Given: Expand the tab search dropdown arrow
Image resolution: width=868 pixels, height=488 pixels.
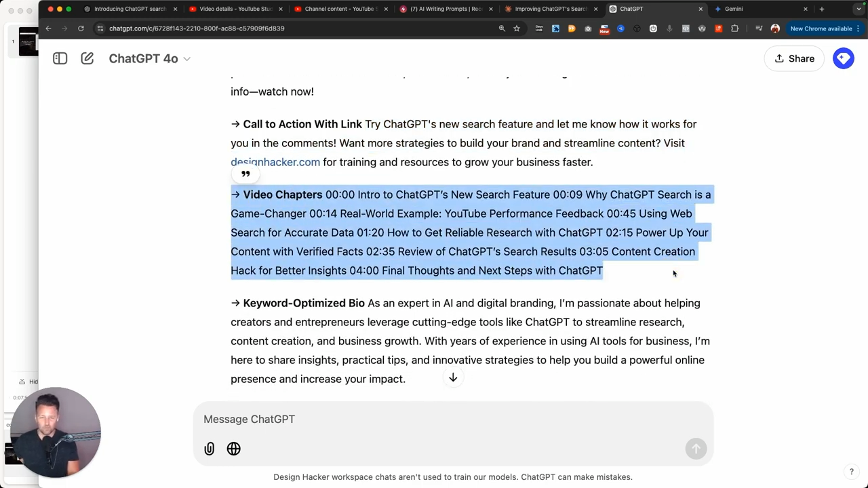Looking at the screenshot, I should 859,9.
